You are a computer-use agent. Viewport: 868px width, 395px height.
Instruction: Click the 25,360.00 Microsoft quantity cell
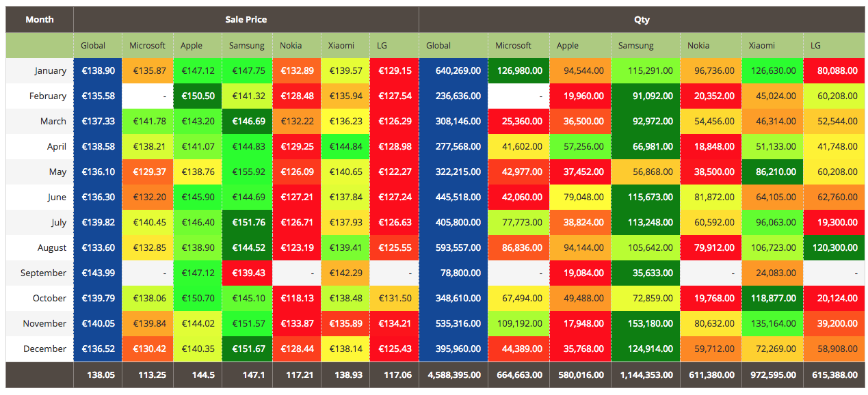pyautogui.click(x=518, y=122)
